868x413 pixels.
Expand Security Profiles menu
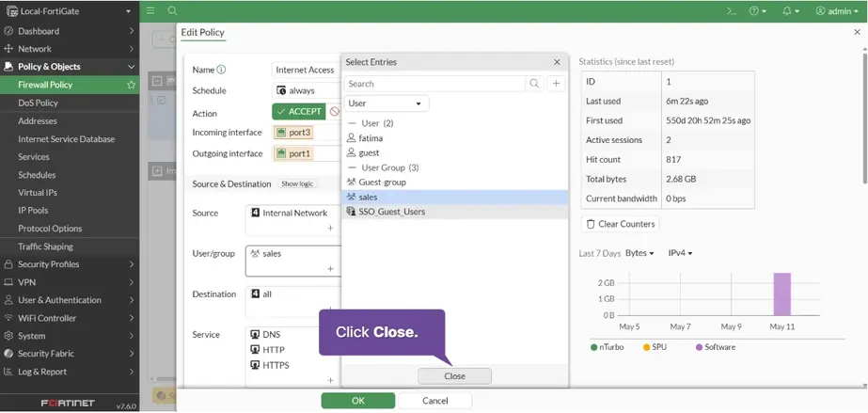pyautogui.click(x=70, y=264)
